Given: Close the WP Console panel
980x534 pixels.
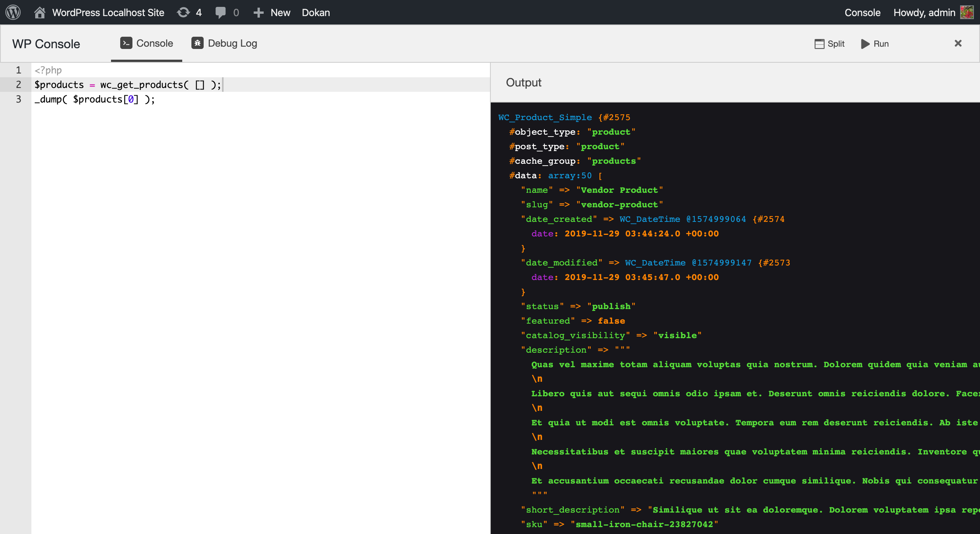Looking at the screenshot, I should (958, 43).
